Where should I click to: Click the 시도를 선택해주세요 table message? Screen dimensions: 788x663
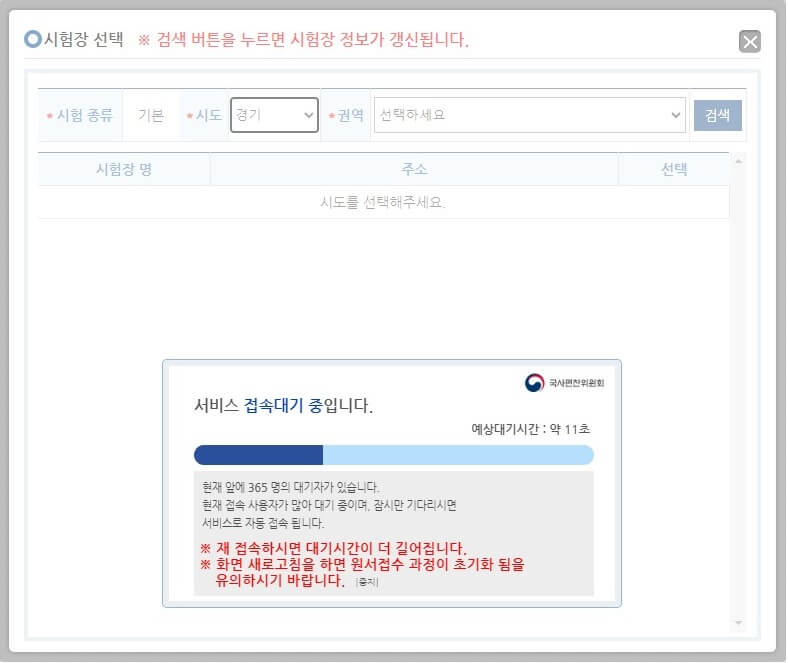[382, 202]
